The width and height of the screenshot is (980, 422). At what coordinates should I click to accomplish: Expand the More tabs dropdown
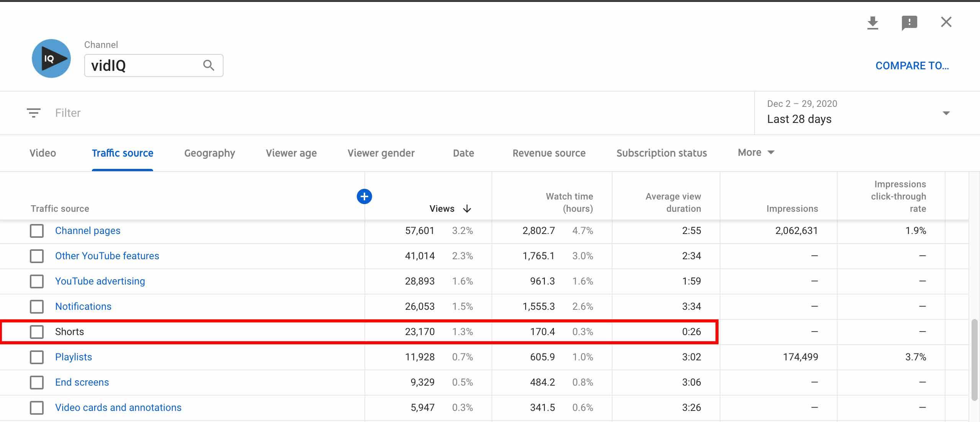point(756,152)
